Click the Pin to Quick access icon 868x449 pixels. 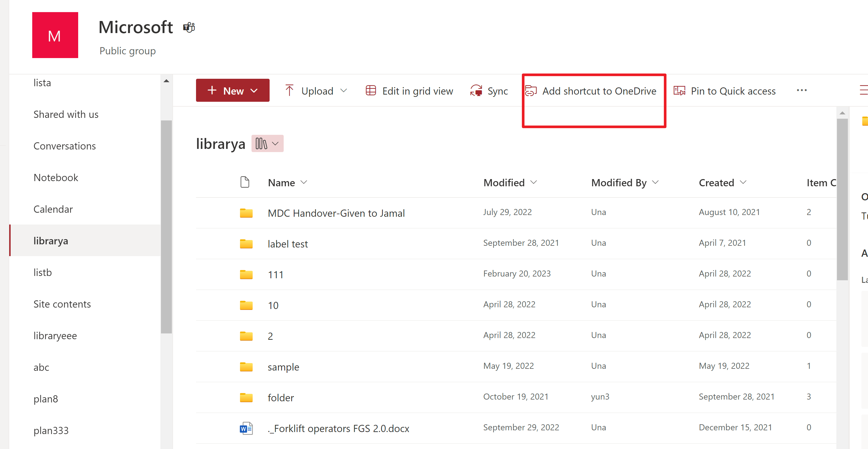[679, 90]
